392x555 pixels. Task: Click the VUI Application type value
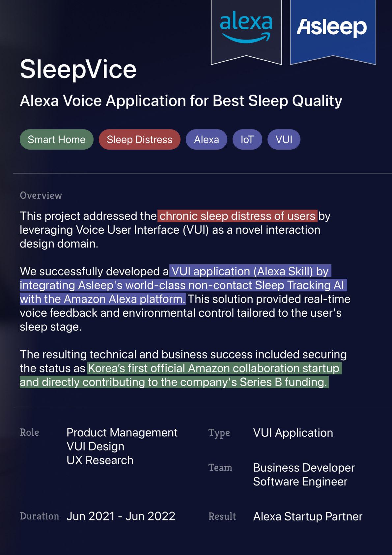293,433
